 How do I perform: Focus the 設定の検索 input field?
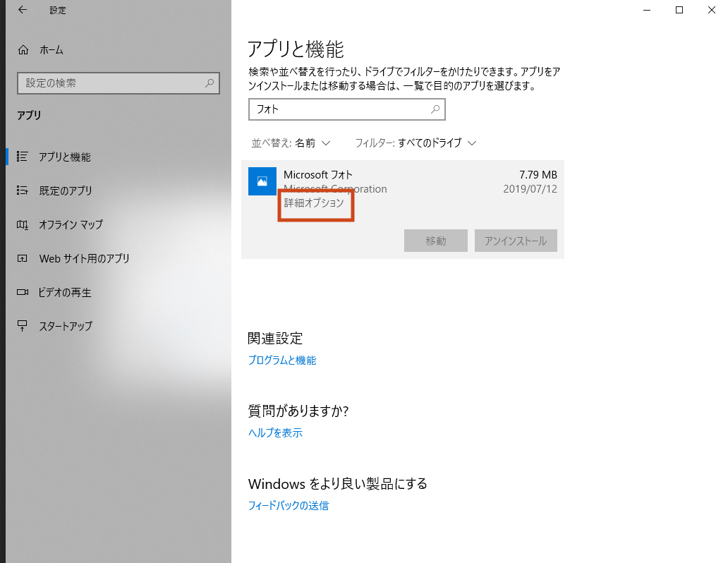tap(109, 83)
